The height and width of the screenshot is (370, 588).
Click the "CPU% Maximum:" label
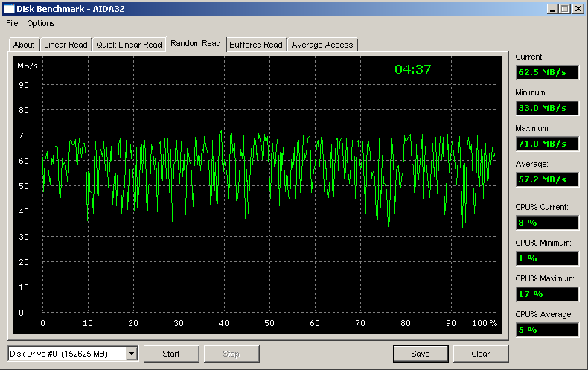(x=545, y=278)
